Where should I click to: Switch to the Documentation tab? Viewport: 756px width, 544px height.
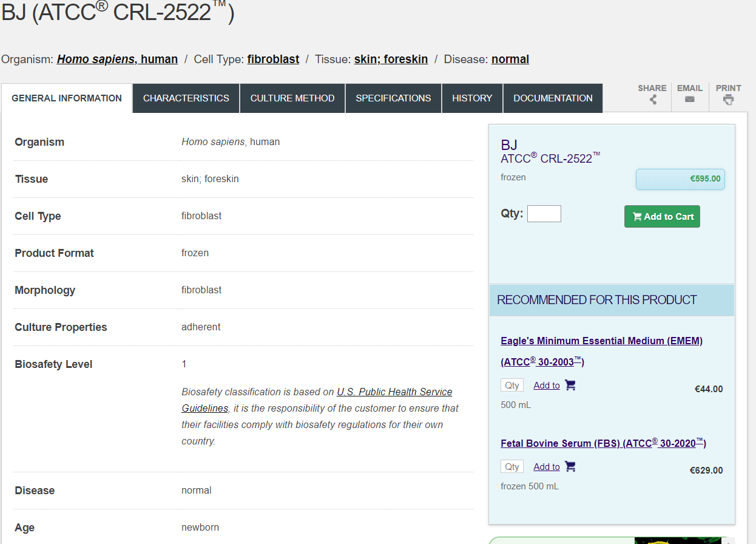coord(553,98)
